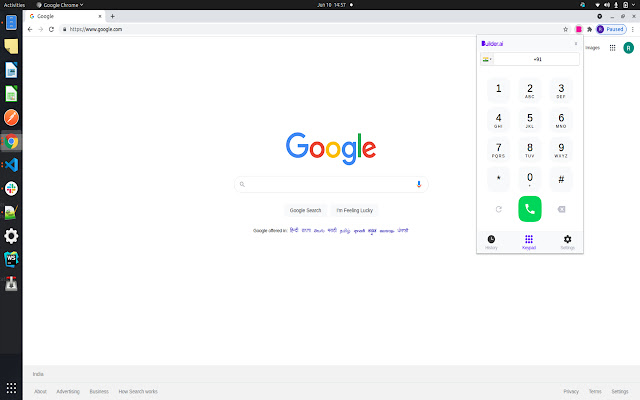Open the Google account avatar R
This screenshot has width=640, height=400.
[628, 48]
